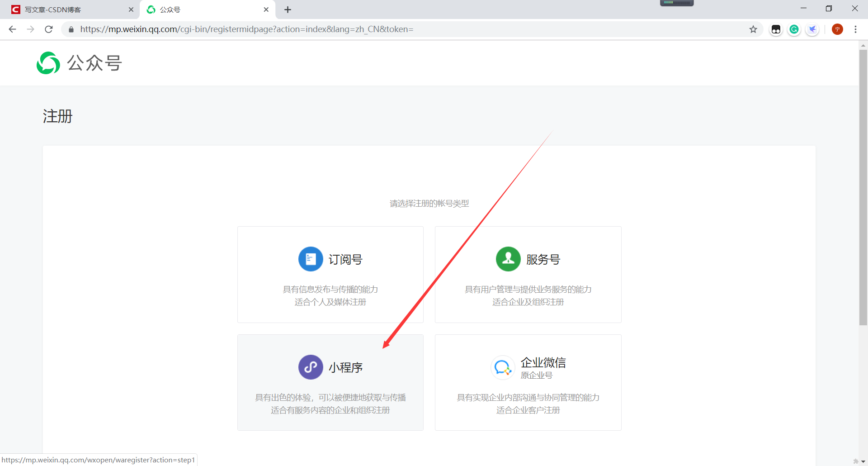Click the 适合个人及媒体注册 text
The width and height of the screenshot is (868, 466).
tap(330, 302)
